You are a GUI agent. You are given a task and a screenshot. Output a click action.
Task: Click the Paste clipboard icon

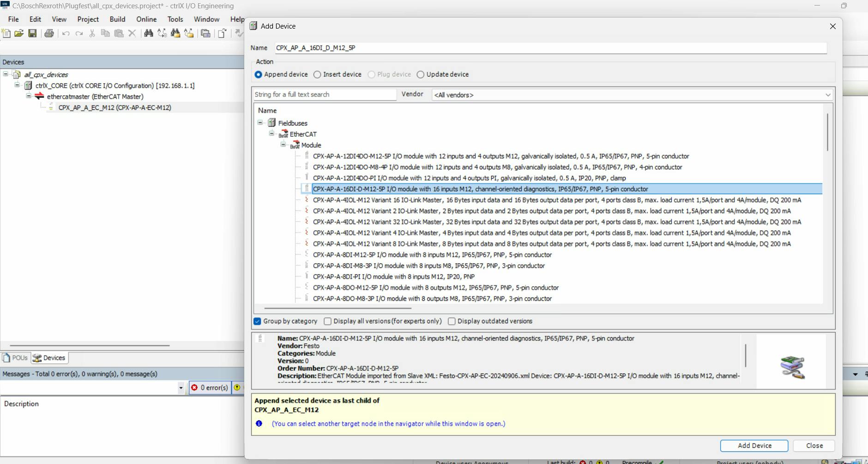pyautogui.click(x=119, y=33)
